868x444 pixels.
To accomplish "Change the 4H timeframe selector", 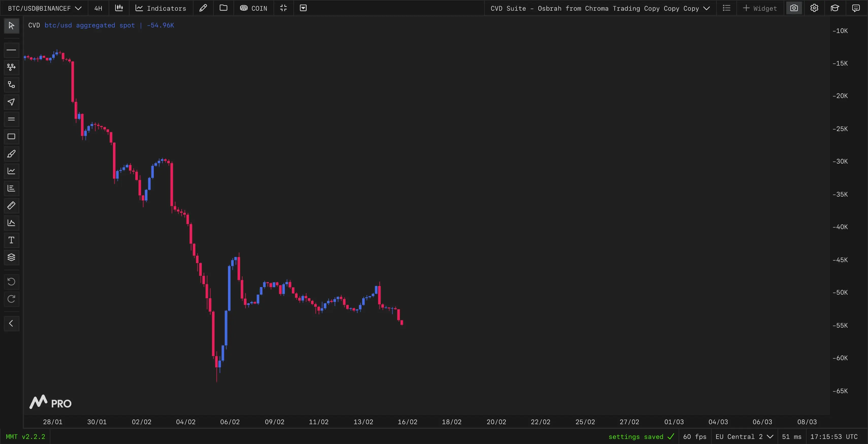I will point(98,8).
